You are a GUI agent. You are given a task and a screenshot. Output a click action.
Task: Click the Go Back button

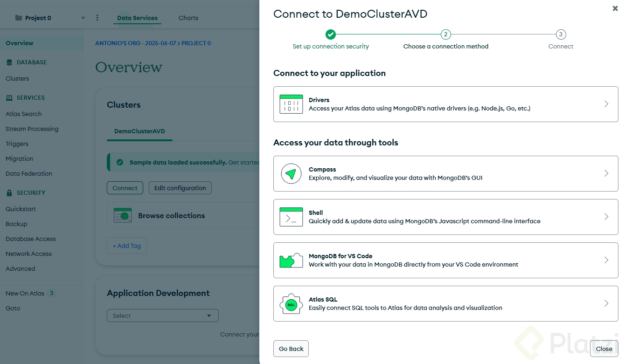coord(291,349)
